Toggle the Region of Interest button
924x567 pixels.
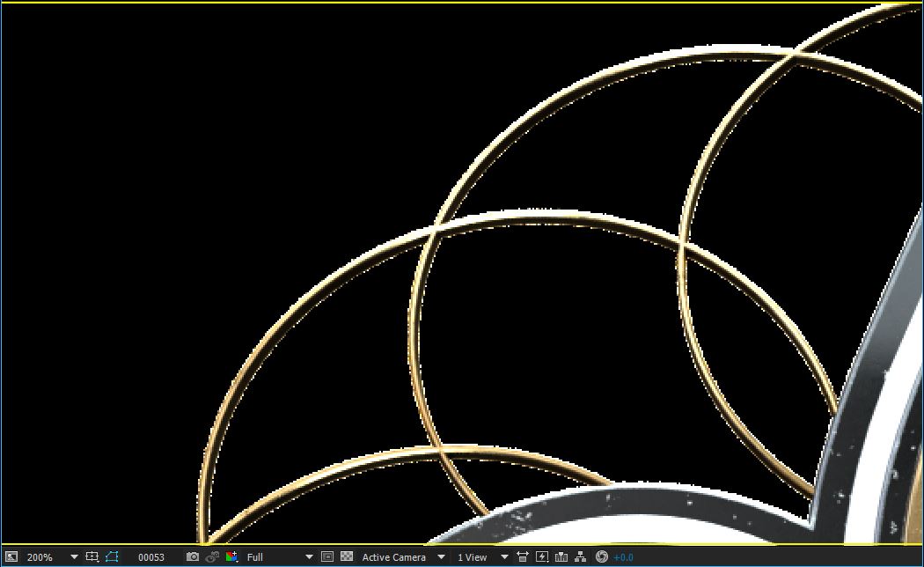(327, 556)
